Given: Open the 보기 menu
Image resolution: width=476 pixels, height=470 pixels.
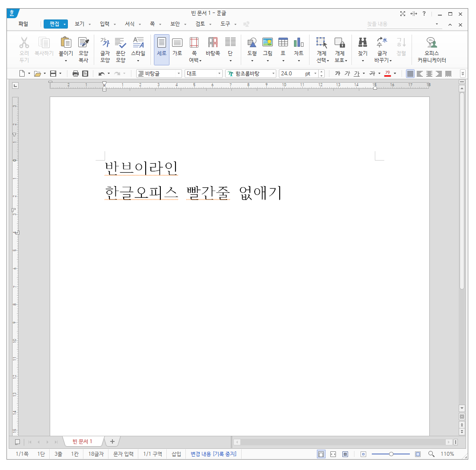Looking at the screenshot, I should [x=80, y=24].
